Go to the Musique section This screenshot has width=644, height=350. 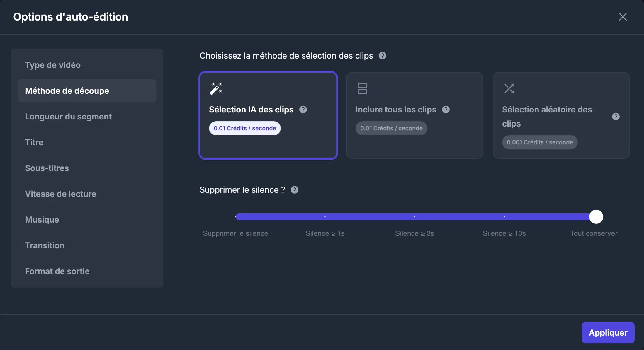[x=42, y=219]
